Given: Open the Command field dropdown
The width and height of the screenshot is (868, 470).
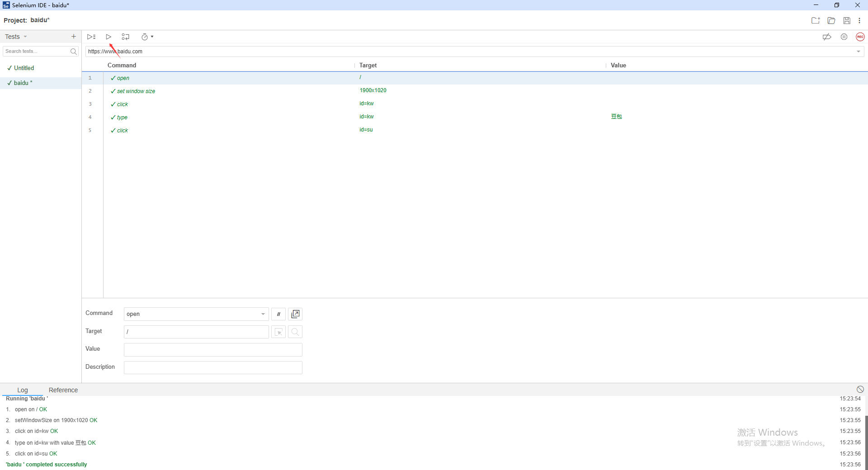Looking at the screenshot, I should 263,314.
